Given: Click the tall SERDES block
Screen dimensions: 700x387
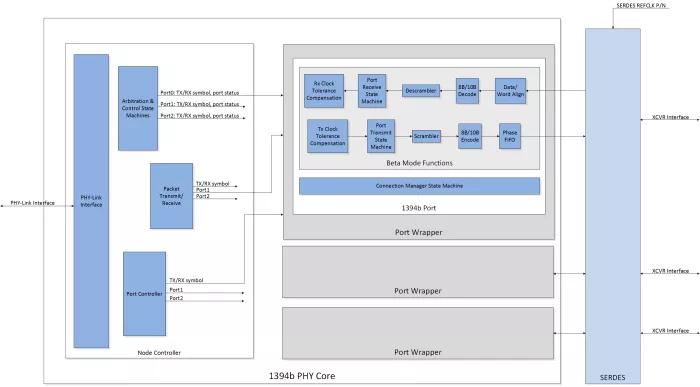Looking at the screenshot, I should (x=613, y=205).
